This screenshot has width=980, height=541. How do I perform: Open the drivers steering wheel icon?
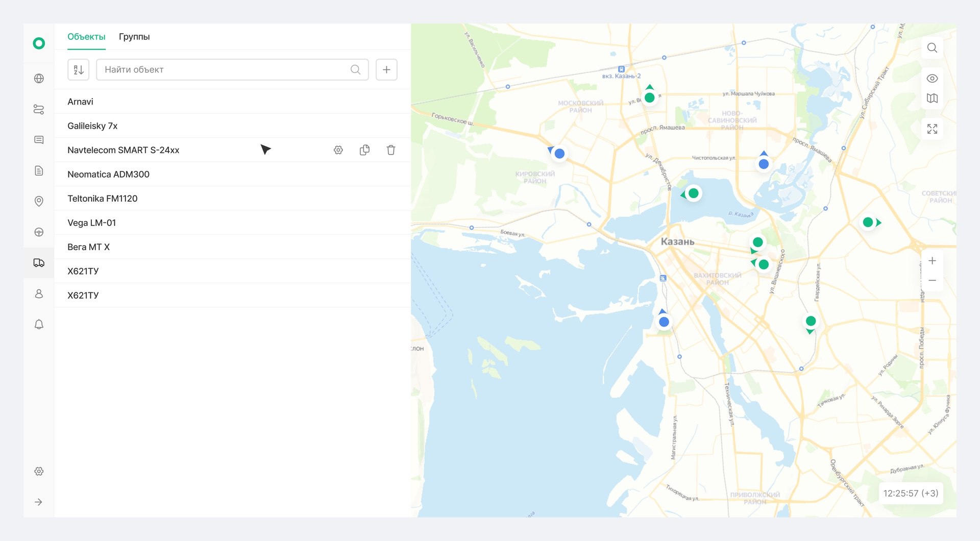[39, 232]
